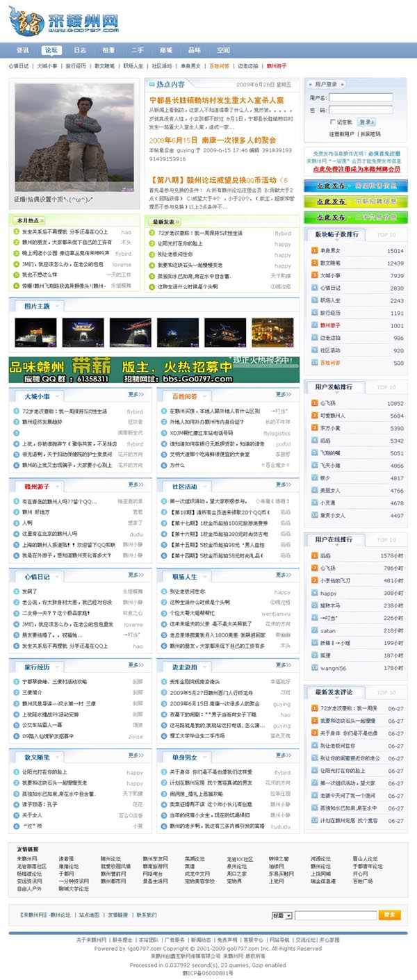Click the 品味赣州 带薪版主 recruitment banner
Viewport: 417px width, 980px height.
(154, 370)
